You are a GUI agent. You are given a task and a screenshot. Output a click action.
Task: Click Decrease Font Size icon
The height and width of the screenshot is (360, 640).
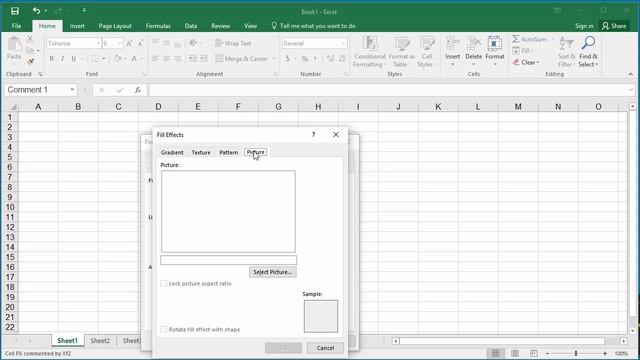point(140,43)
